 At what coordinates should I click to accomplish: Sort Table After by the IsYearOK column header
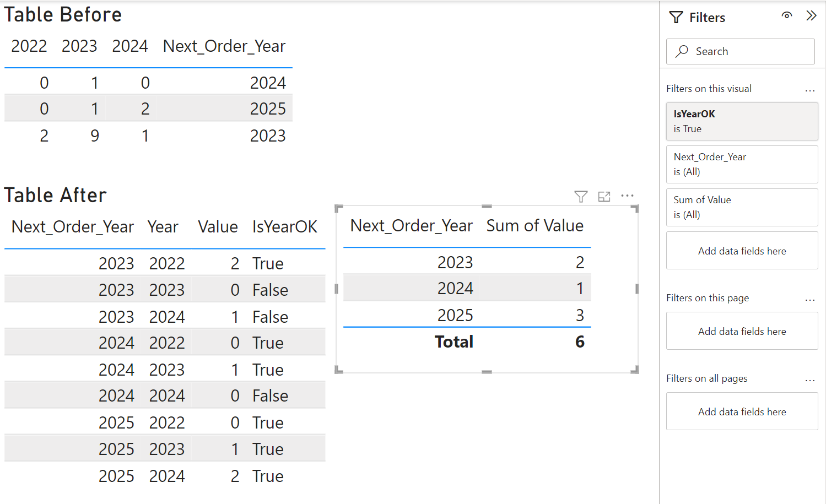click(x=284, y=227)
